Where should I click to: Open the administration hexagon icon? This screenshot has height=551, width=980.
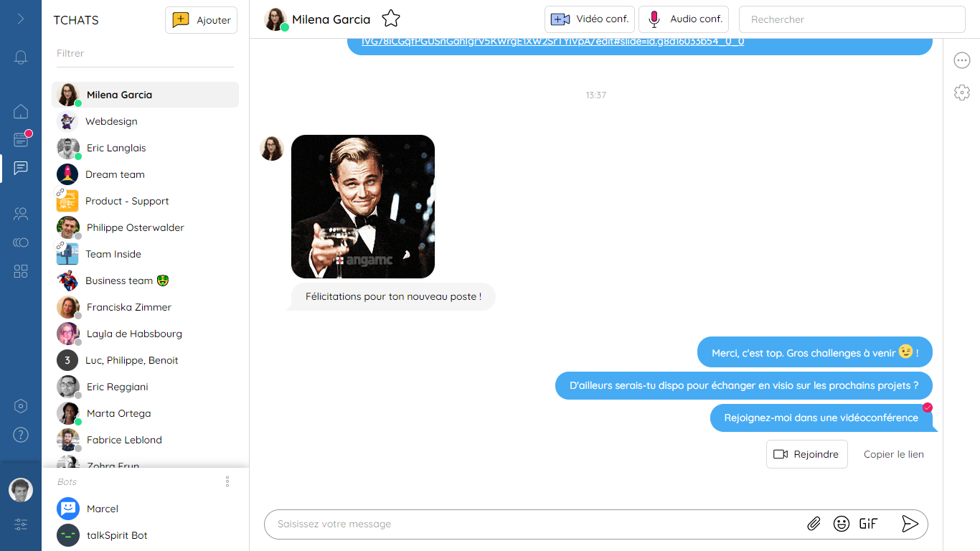[x=21, y=406]
